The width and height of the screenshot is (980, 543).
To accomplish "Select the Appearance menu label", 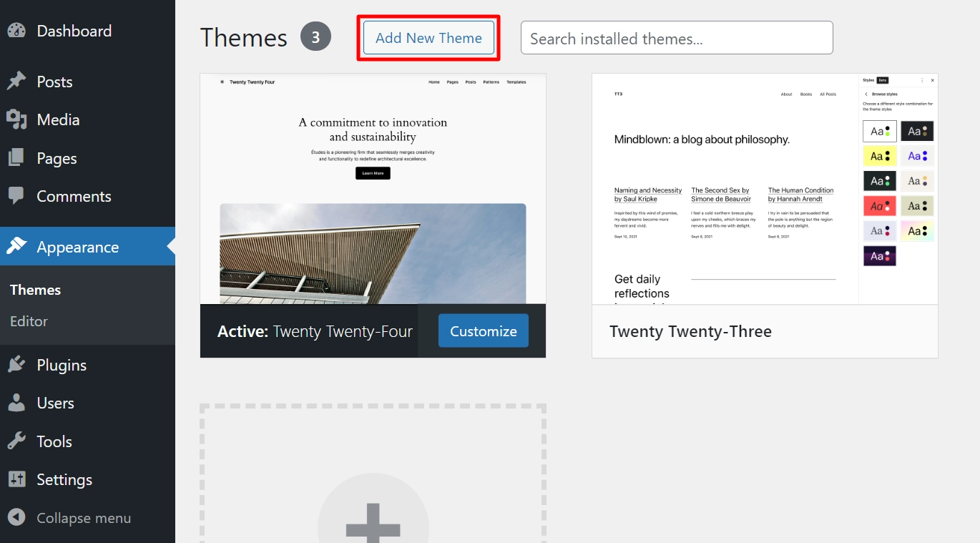I will [x=77, y=247].
